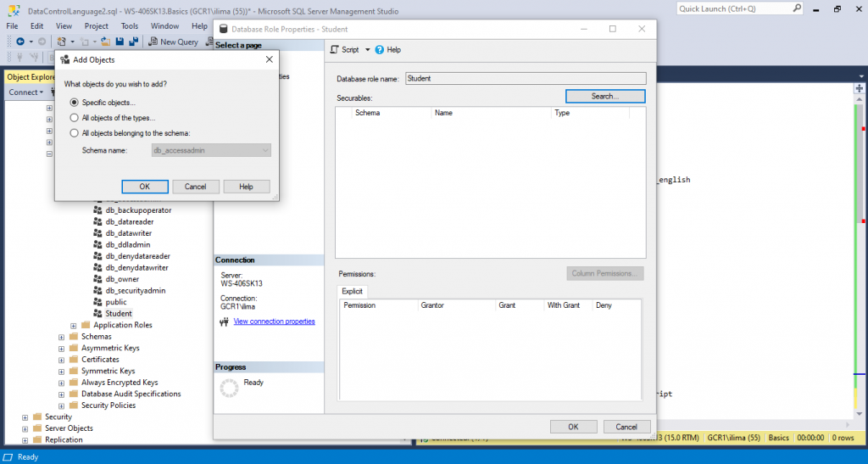The image size is (868, 464).
Task: Click the Security Policies folder icon
Action: click(x=74, y=405)
